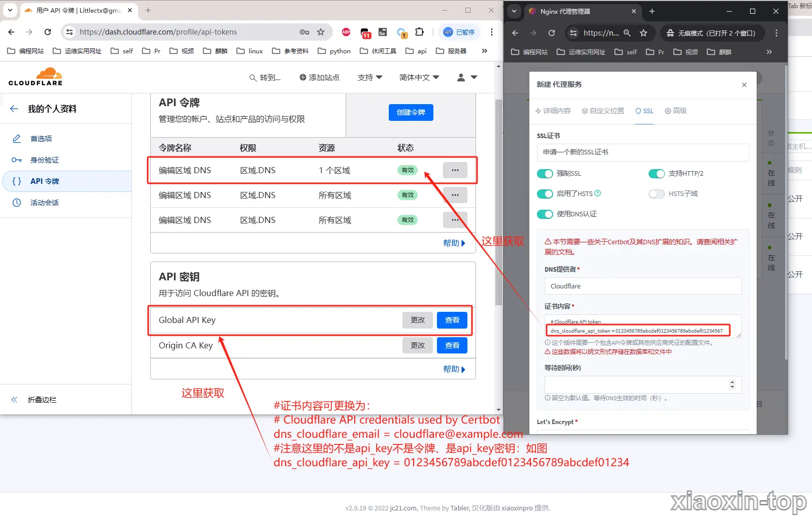
Task: Click the collapse sidebar chevron icon
Action: pos(14,400)
